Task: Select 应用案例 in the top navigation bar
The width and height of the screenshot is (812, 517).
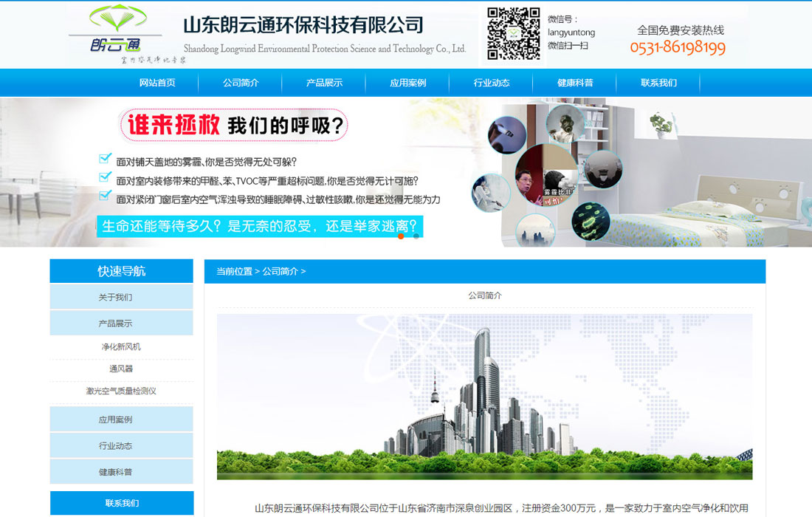Action: [x=408, y=83]
